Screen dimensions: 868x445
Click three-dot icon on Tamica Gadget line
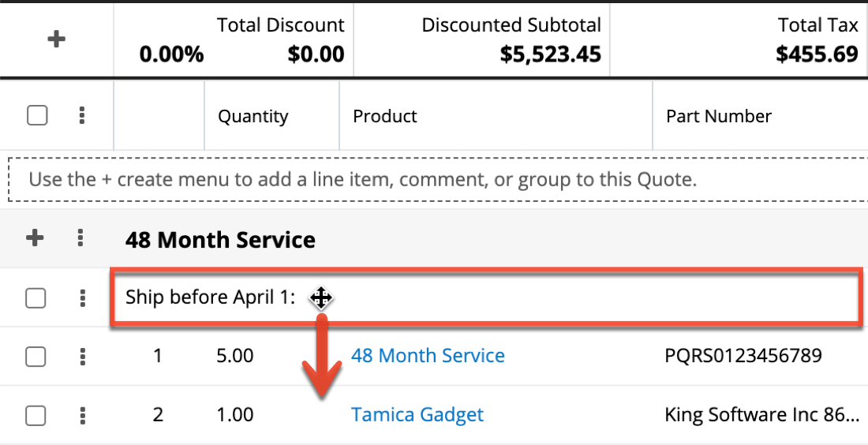click(x=82, y=415)
